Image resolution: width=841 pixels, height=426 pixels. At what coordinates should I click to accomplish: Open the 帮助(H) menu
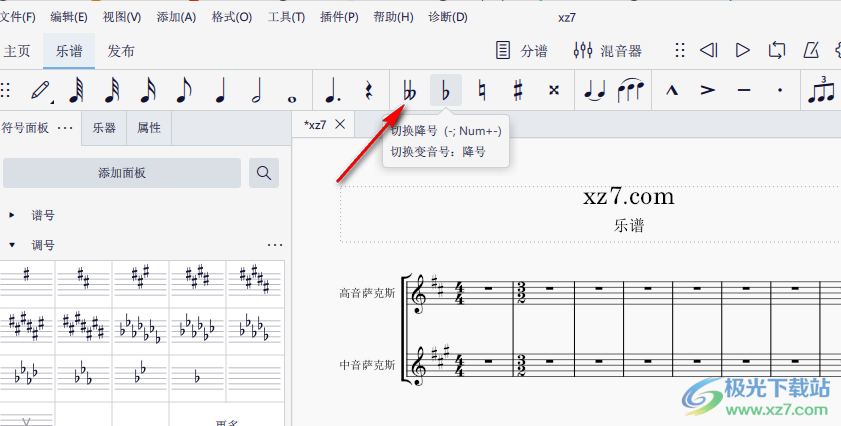click(x=393, y=17)
